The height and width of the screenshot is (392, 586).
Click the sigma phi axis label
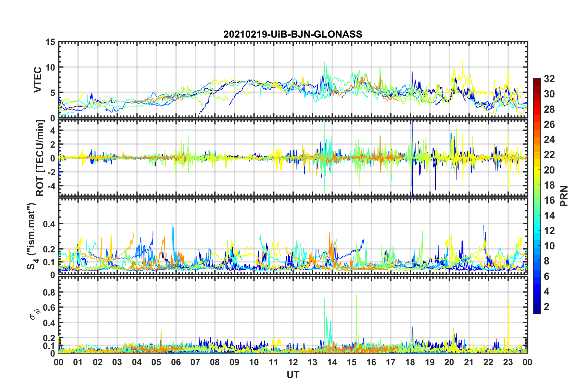(x=35, y=315)
